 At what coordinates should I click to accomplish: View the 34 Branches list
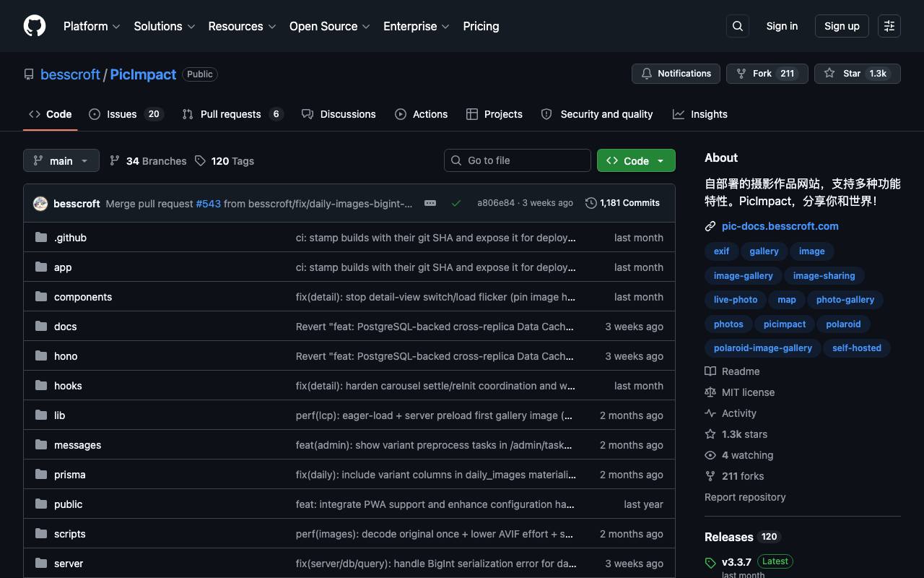click(x=148, y=160)
